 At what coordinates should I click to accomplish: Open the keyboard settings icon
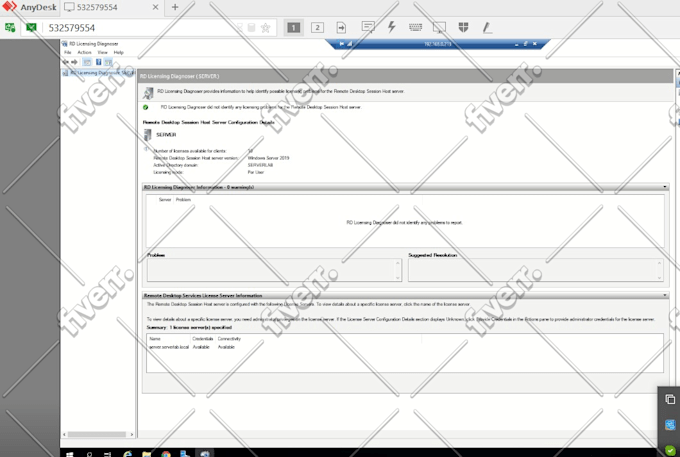coord(415,27)
